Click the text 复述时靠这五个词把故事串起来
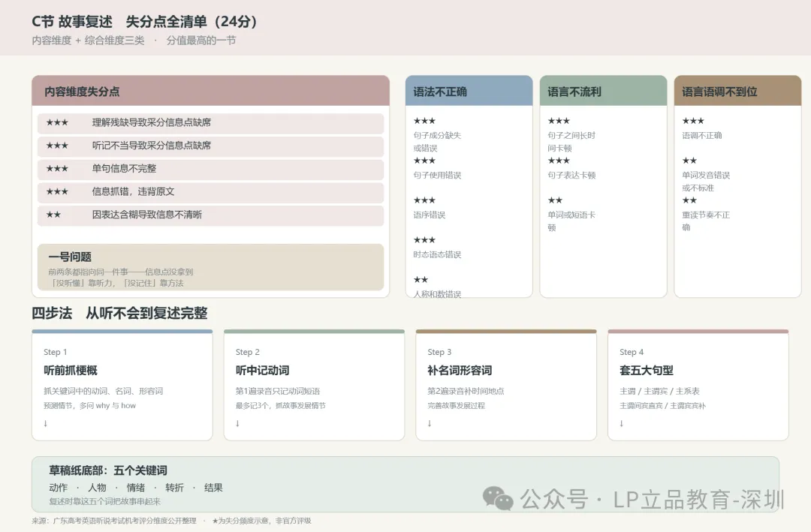The height and width of the screenshot is (532, 811). click(104, 501)
